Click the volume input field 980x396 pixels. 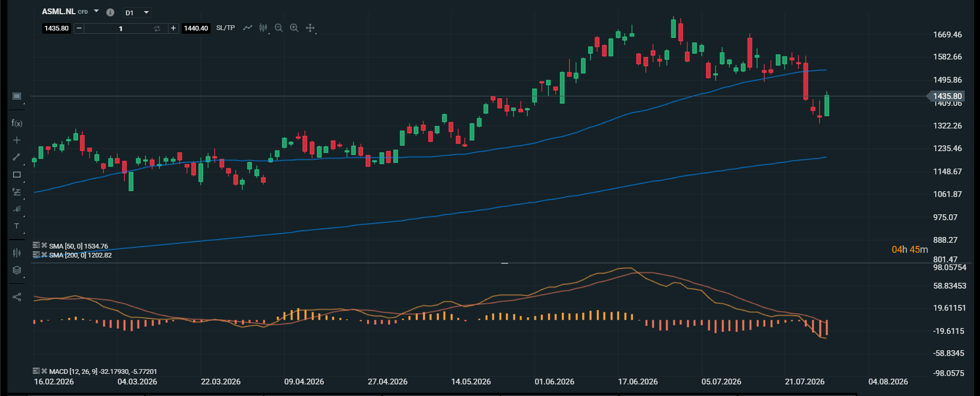(121, 28)
